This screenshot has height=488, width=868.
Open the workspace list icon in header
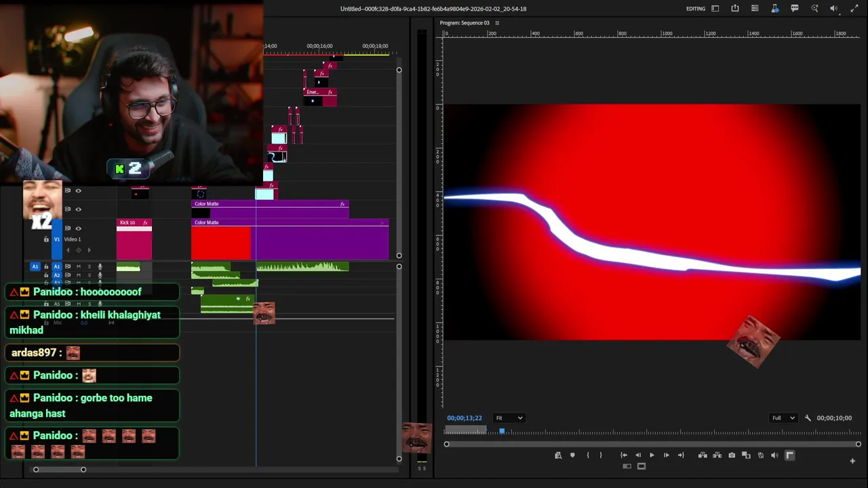pyautogui.click(x=755, y=9)
